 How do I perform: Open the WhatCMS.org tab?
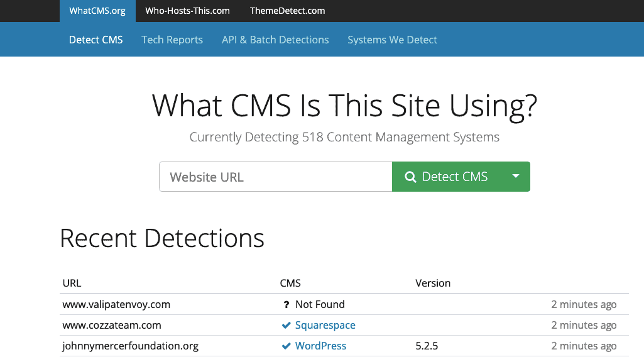(97, 11)
